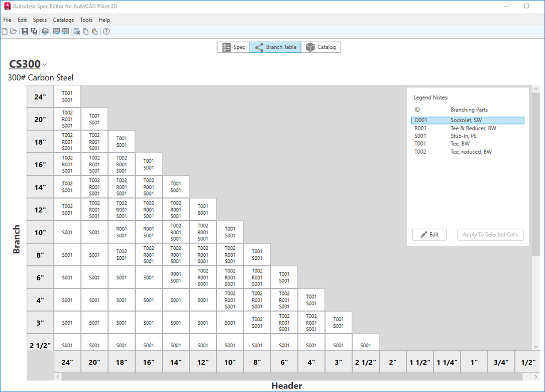Select cell at 14" branch, 24" header
Image resolution: width=545 pixels, height=392 pixels.
67,187
